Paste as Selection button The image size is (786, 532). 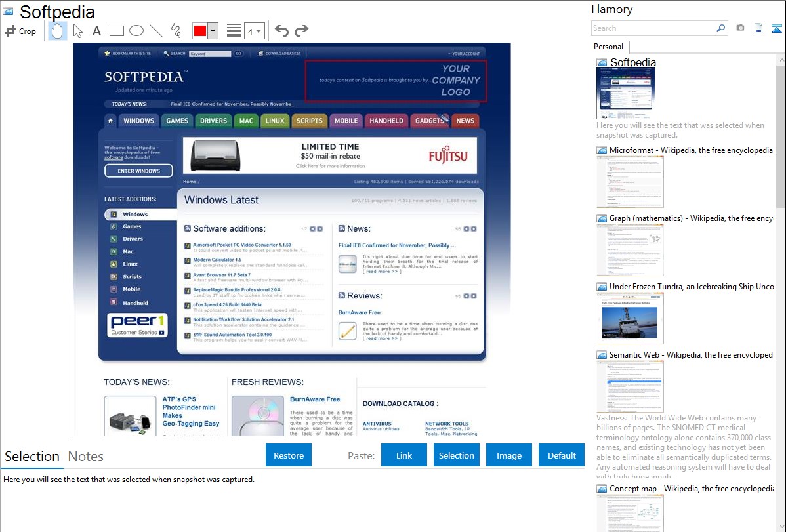tap(456, 455)
